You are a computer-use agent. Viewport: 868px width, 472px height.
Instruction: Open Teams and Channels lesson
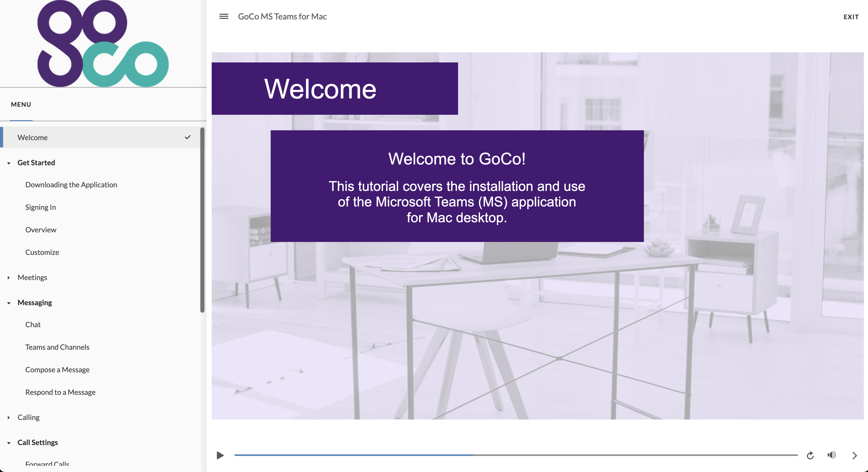pos(57,347)
